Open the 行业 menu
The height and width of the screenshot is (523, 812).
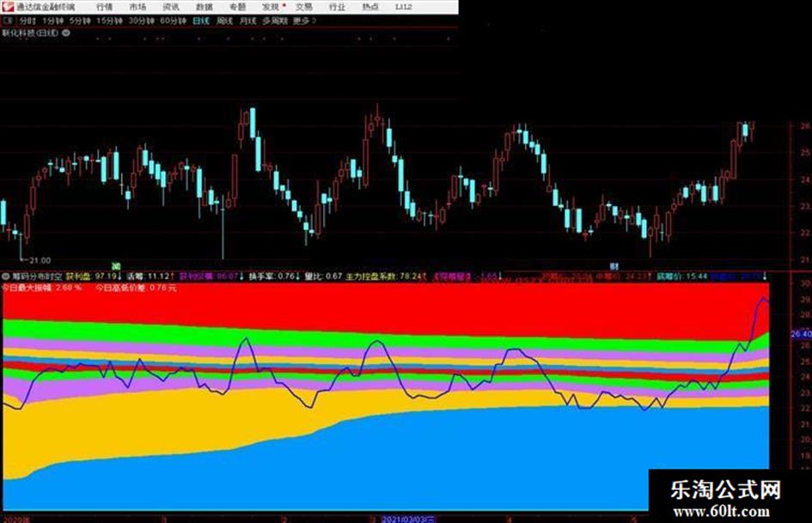[x=337, y=7]
